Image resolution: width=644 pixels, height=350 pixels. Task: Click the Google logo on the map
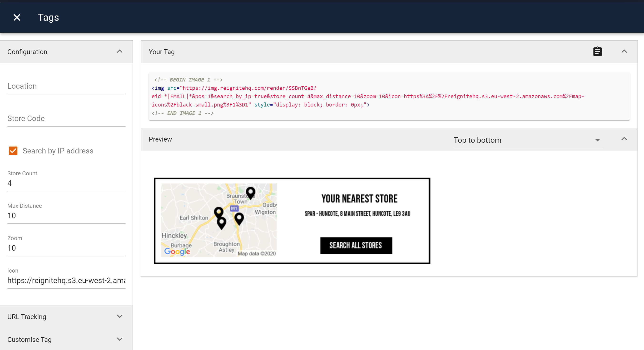pos(177,251)
